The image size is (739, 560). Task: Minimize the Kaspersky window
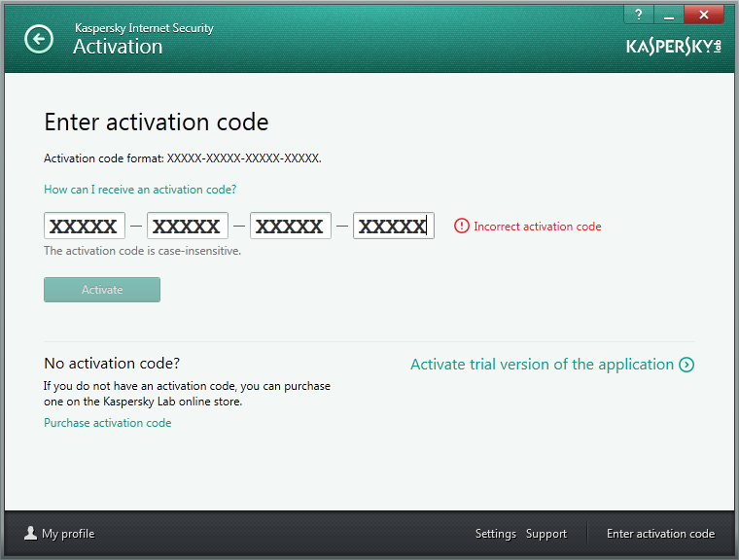[x=668, y=15]
